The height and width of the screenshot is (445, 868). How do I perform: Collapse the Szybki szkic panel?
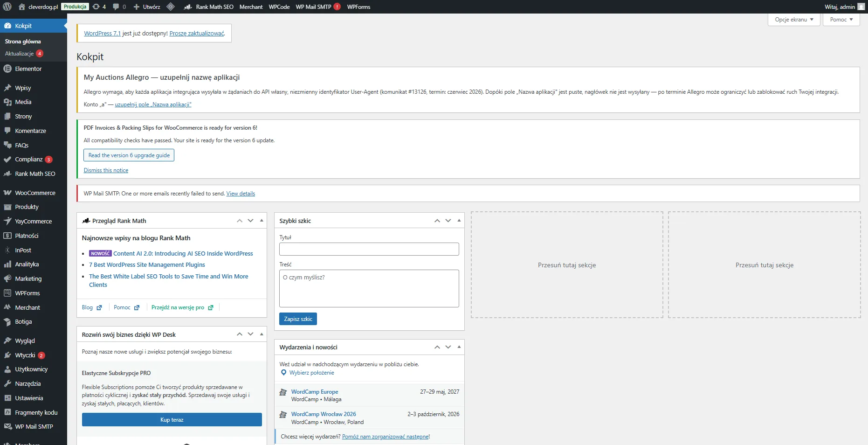click(459, 221)
